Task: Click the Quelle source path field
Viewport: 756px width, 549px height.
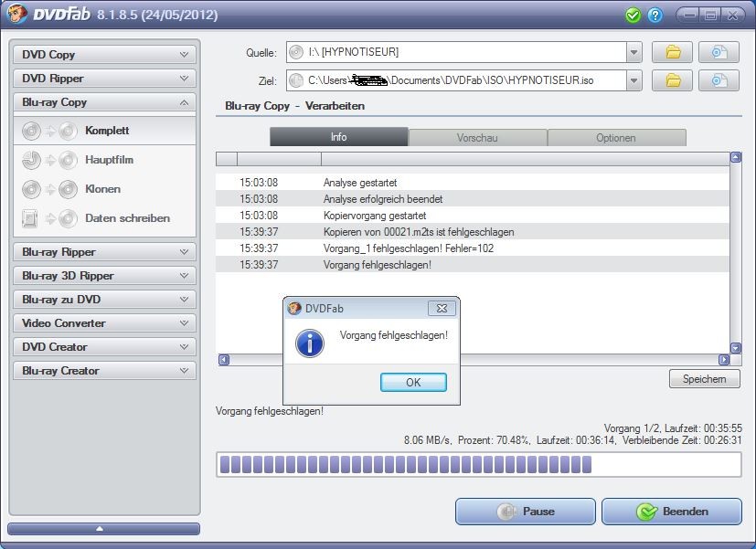Action: pyautogui.click(x=456, y=52)
